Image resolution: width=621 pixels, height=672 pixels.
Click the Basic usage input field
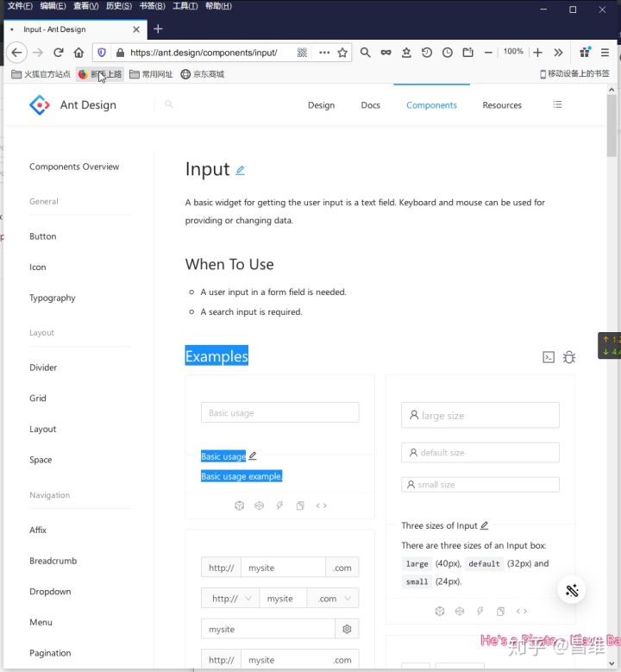[x=279, y=412]
